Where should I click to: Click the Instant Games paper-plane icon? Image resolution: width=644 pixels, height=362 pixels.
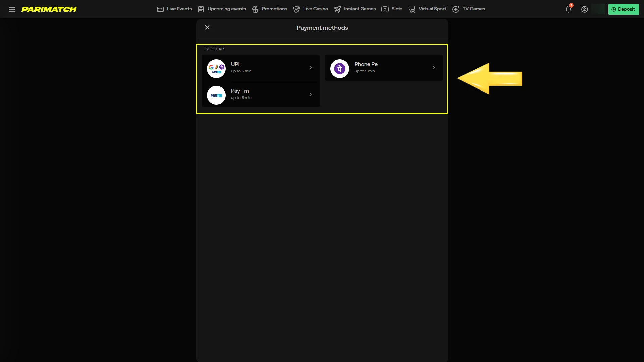point(337,9)
